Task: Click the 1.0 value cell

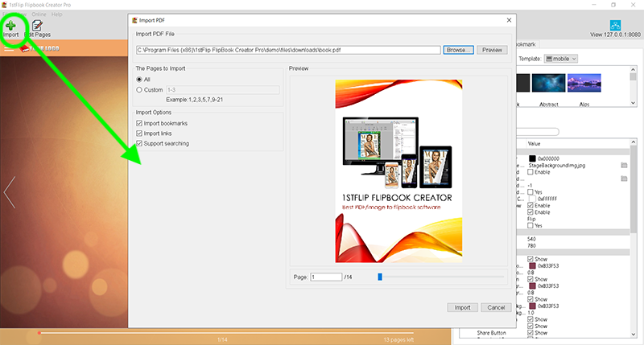Action: pos(530,313)
